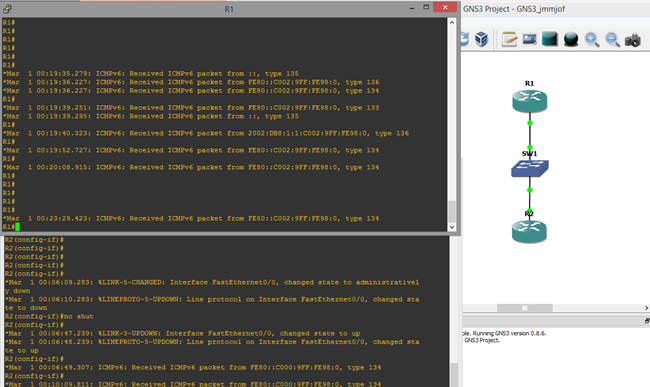Image resolution: width=650 pixels, height=387 pixels.
Task: Click the GNS3 canvas horizontal scrollbar thumb
Action: coord(524,308)
